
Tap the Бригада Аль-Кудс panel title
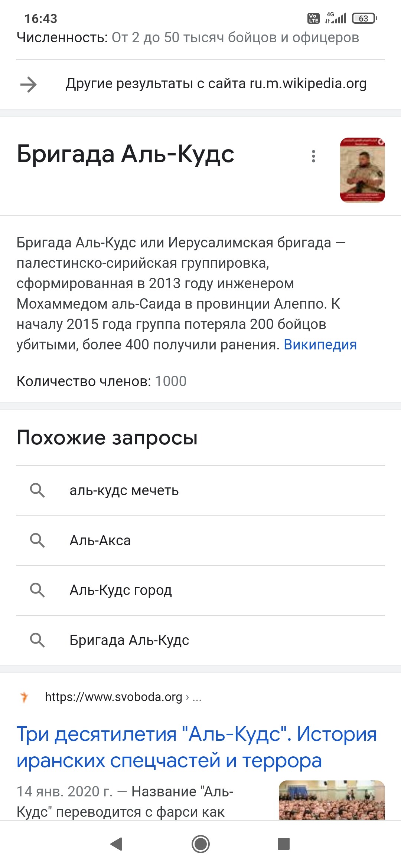click(x=125, y=154)
